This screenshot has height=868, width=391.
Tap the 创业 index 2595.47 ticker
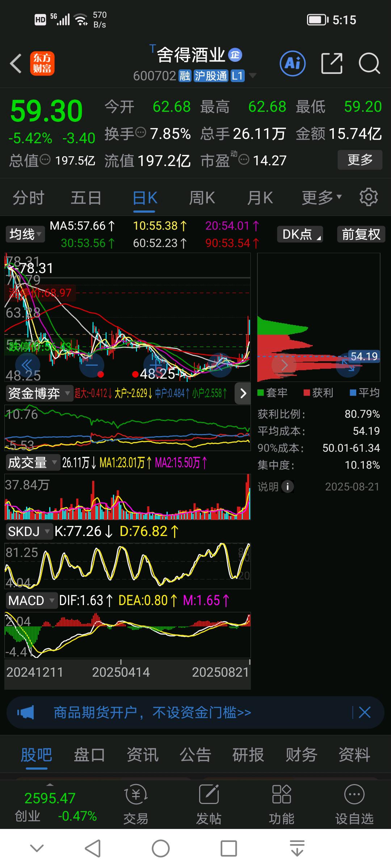(55, 807)
